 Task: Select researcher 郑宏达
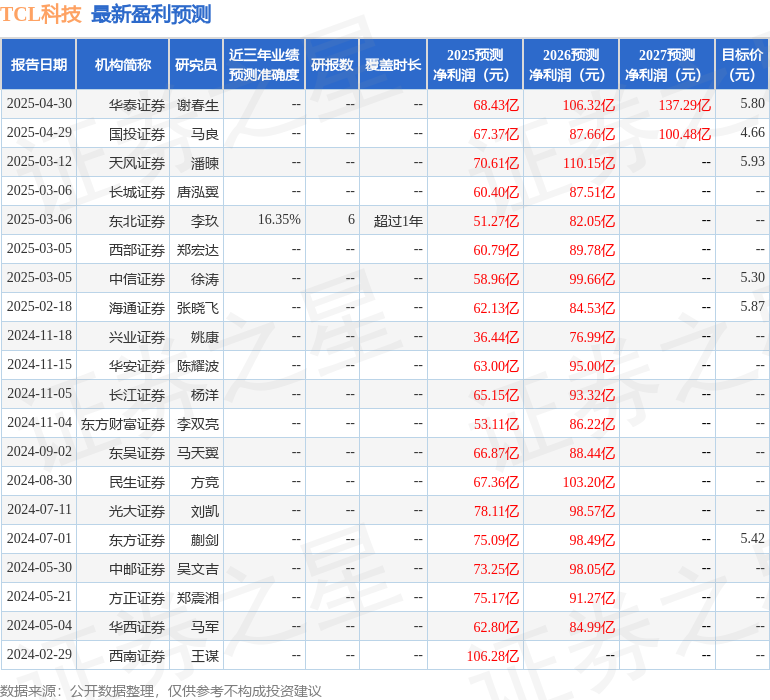click(x=197, y=250)
